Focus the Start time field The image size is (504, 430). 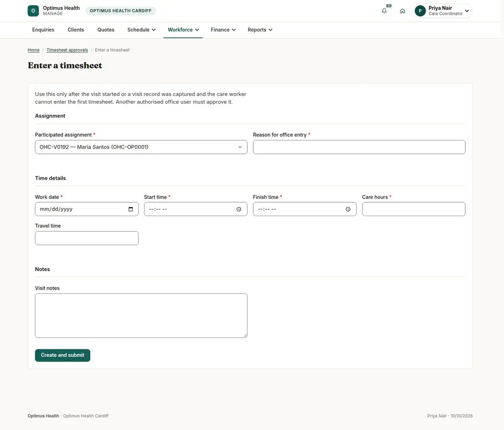(196, 209)
